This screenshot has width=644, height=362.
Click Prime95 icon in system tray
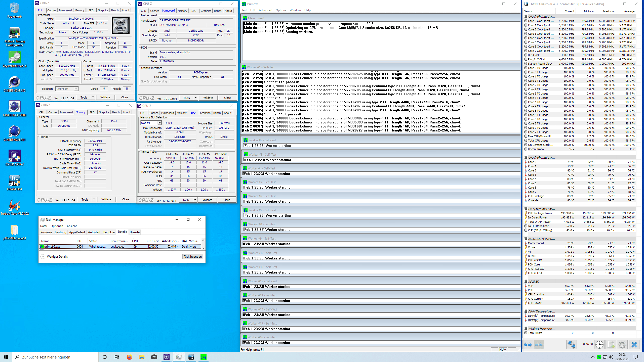click(599, 357)
